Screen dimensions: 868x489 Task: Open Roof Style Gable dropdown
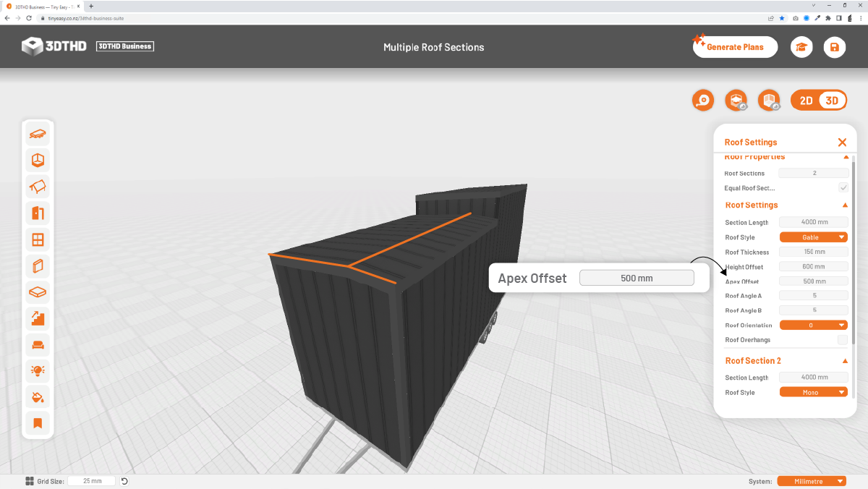click(813, 237)
